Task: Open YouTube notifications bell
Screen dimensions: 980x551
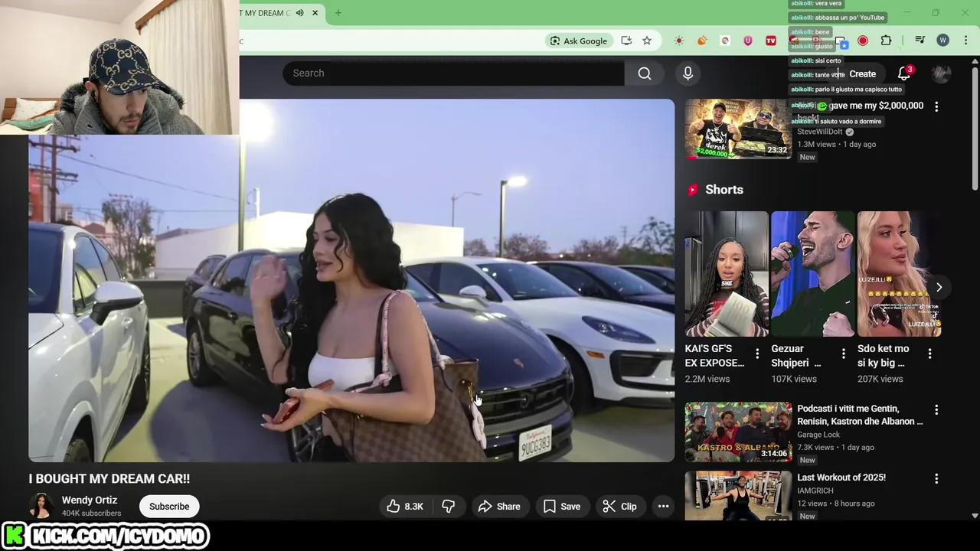Action: pyautogui.click(x=904, y=73)
